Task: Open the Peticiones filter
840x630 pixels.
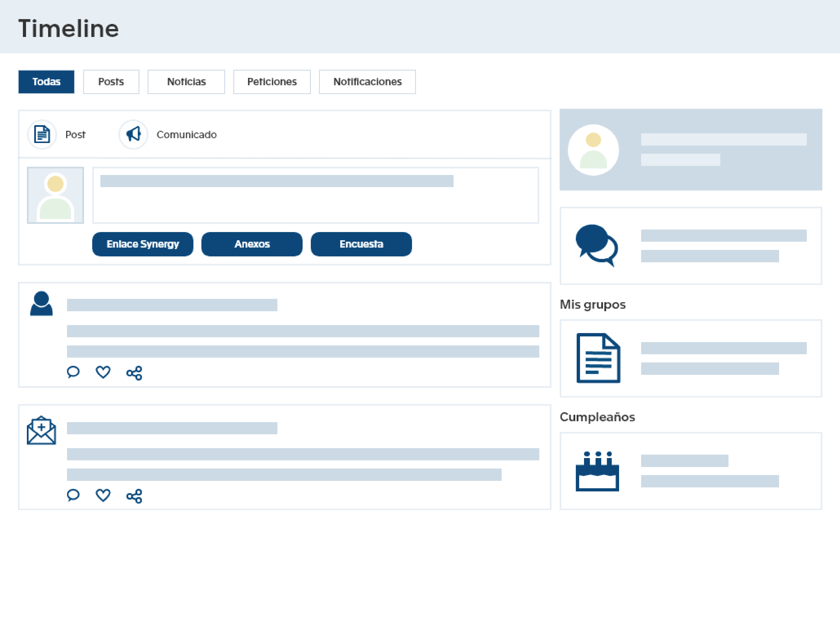Action: click(272, 81)
